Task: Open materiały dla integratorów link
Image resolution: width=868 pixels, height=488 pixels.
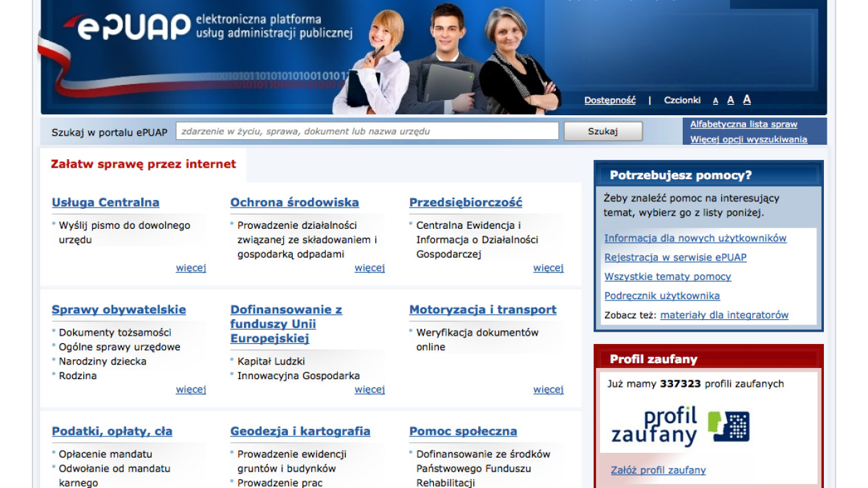Action: [x=724, y=315]
